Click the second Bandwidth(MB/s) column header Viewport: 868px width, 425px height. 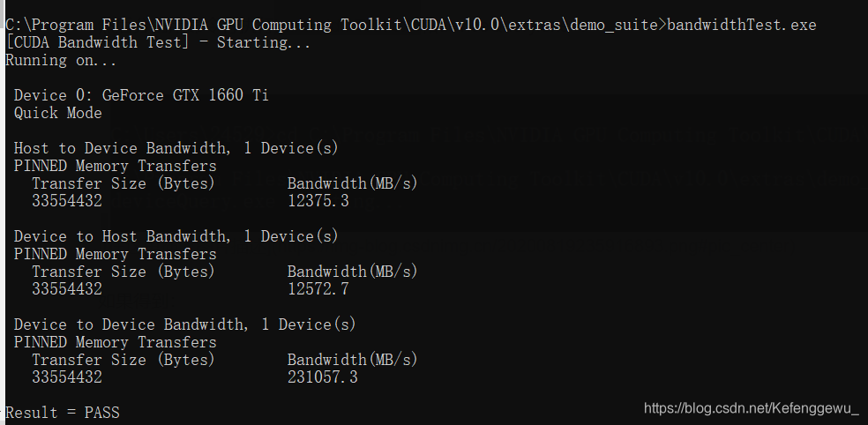click(353, 272)
